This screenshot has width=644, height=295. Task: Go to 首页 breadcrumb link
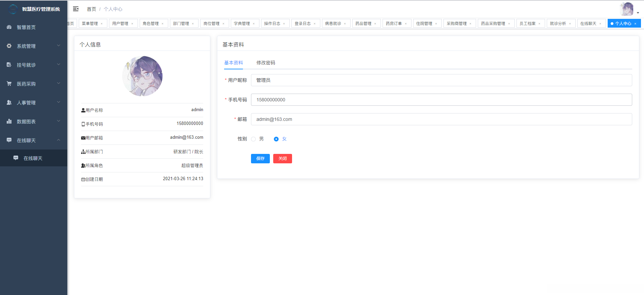(92, 9)
